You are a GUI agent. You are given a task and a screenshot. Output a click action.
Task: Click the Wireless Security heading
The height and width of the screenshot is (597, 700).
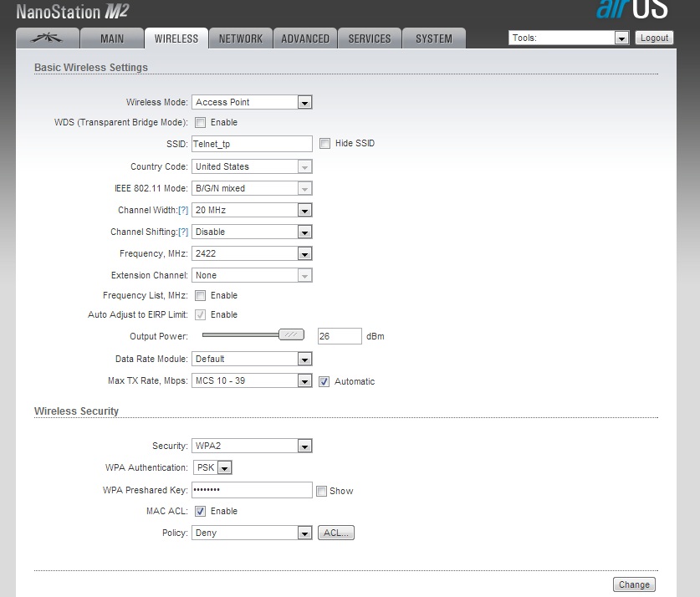[x=76, y=411]
